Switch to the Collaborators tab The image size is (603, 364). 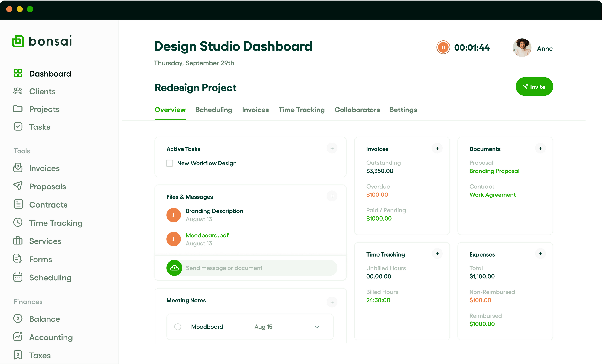[357, 110]
